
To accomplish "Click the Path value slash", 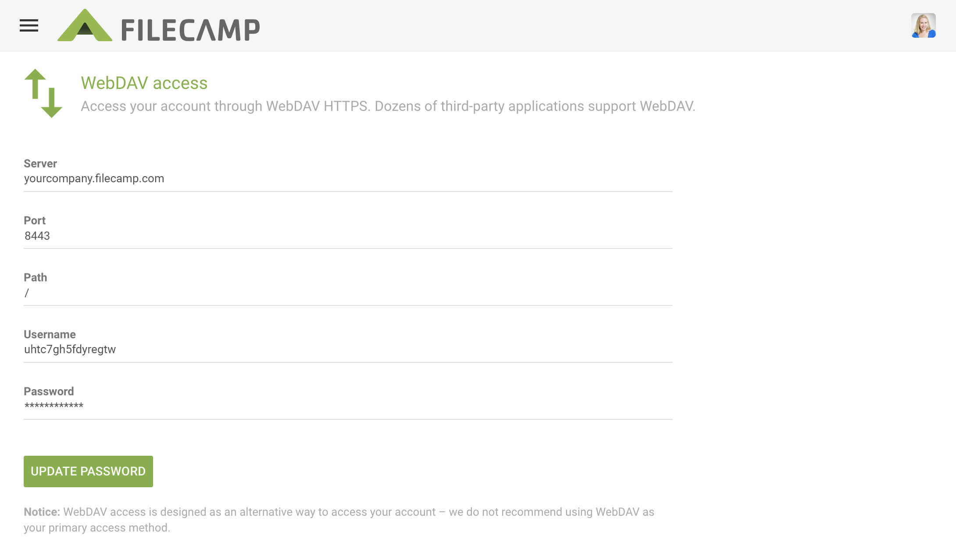I will tap(27, 293).
